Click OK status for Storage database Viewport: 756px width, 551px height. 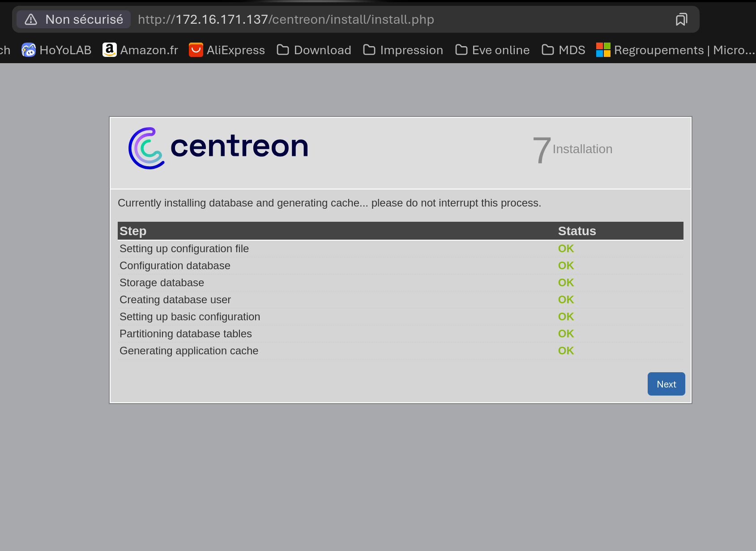(x=566, y=283)
